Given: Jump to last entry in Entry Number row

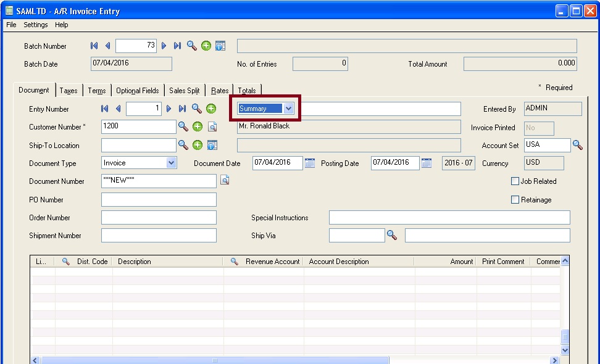Looking at the screenshot, I should tap(182, 109).
